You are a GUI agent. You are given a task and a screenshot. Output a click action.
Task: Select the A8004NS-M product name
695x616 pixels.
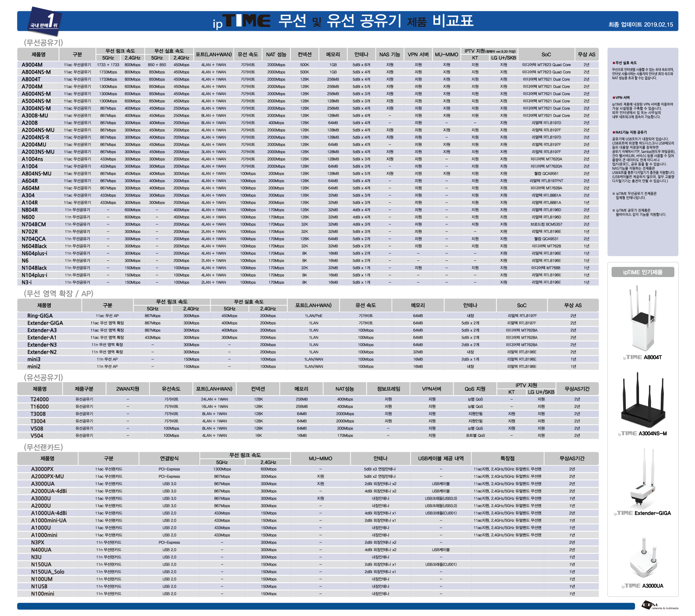coord(36,72)
